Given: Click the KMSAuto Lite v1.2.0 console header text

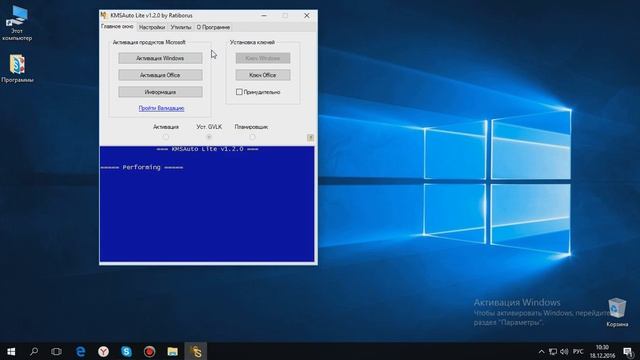Looking at the screenshot, I should [207, 149].
